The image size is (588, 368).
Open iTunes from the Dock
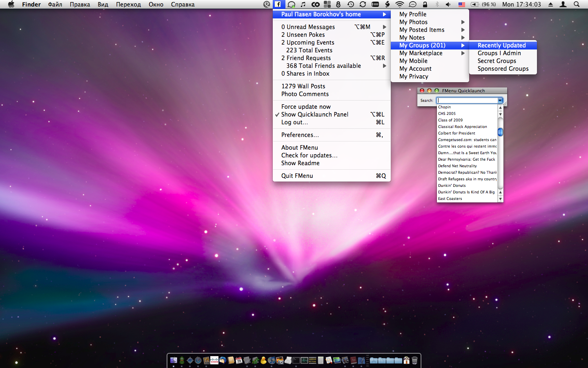272,360
